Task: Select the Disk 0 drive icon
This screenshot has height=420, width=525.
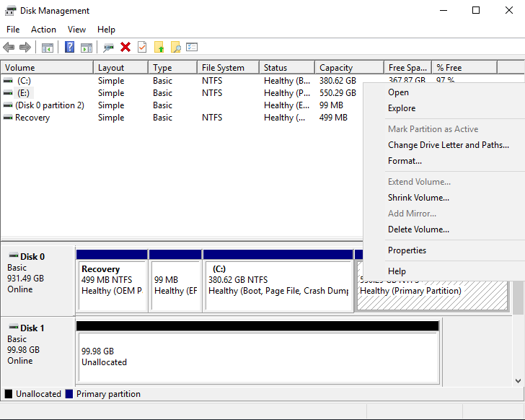Action: click(14, 255)
